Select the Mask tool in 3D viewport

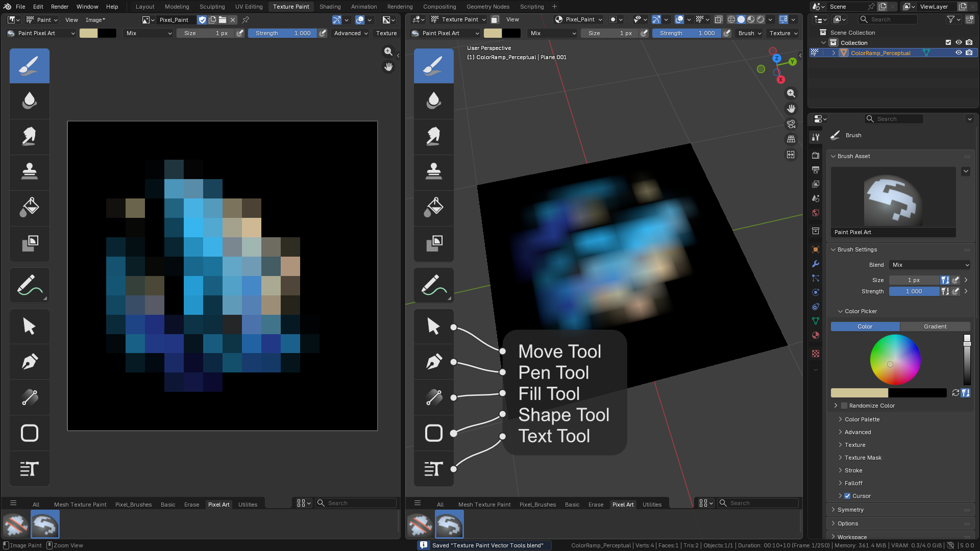tap(434, 244)
